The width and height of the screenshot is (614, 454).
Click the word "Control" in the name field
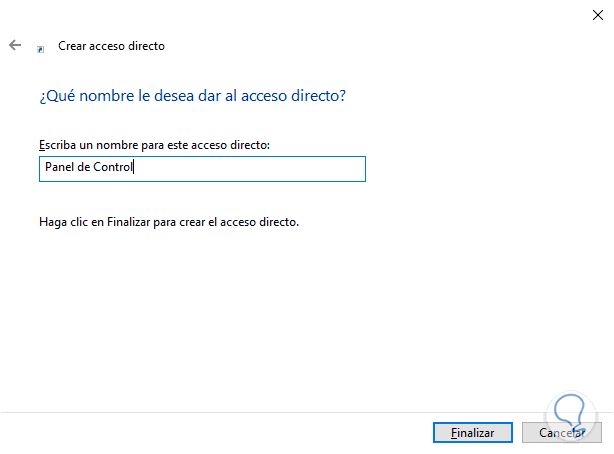tap(113, 169)
